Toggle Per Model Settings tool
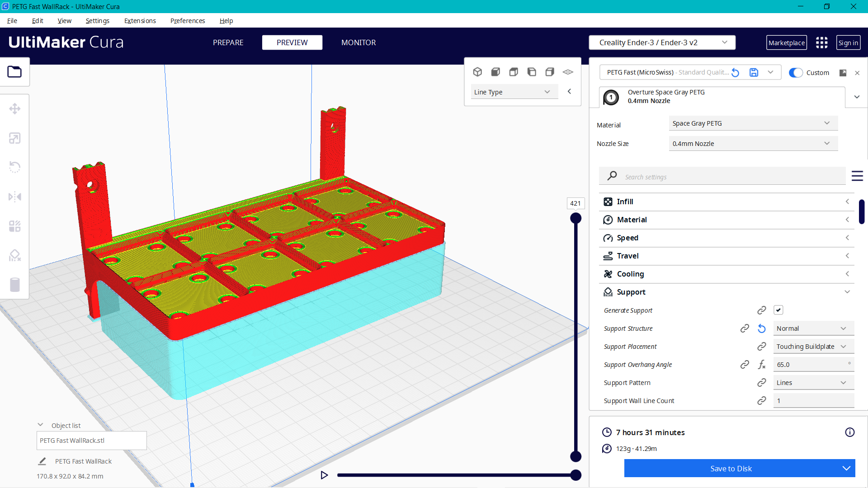The width and height of the screenshot is (868, 488). (15, 226)
